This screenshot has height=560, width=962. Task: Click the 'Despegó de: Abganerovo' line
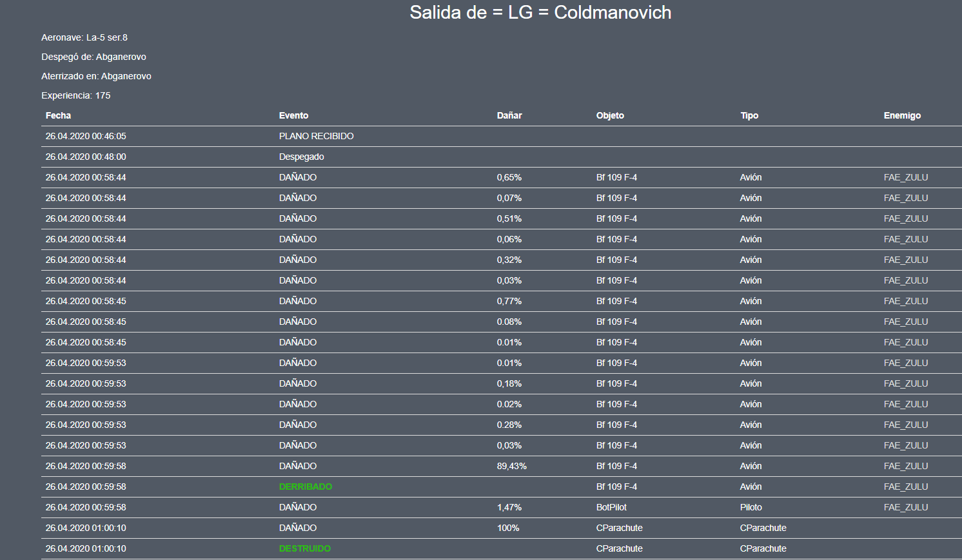(93, 57)
